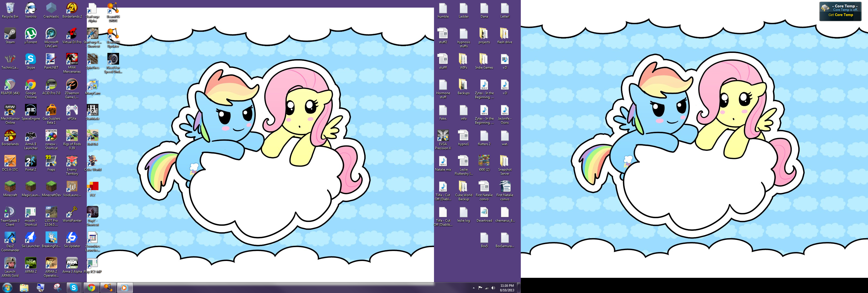This screenshot has height=293, width=868.
Task: Launch Ventrilo from the desktop
Action: pos(31,11)
